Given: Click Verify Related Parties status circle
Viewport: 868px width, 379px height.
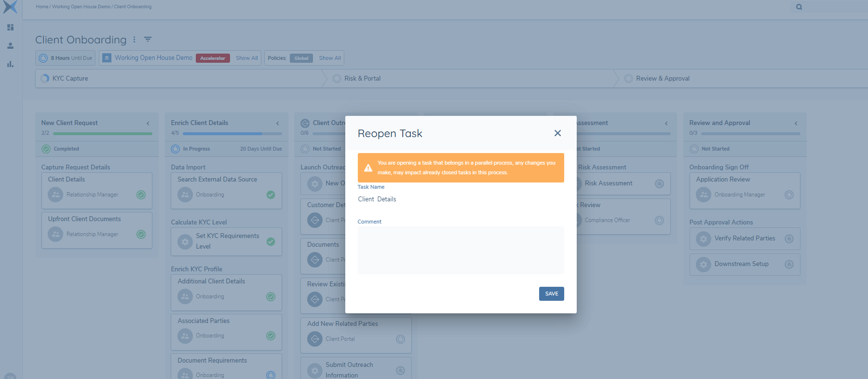Looking at the screenshot, I should (x=789, y=239).
